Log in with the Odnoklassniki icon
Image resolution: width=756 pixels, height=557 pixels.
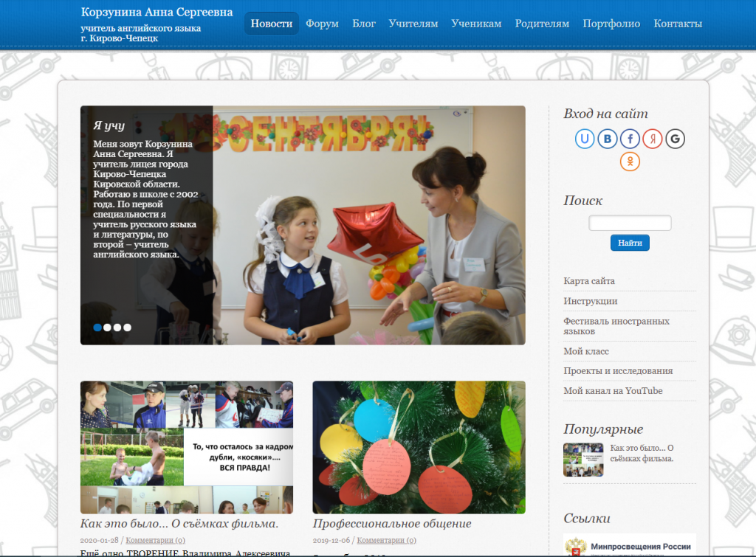630,162
